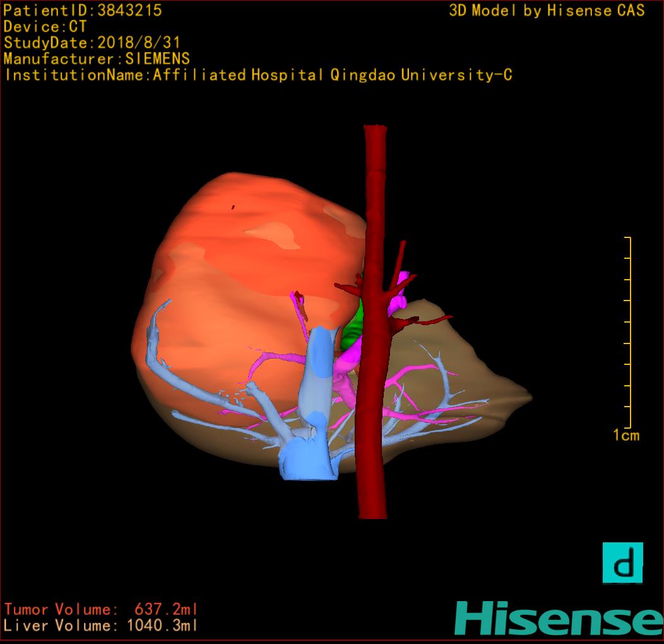Click the Hisense logo
Viewport: 664px width, 644px height.
559,618
